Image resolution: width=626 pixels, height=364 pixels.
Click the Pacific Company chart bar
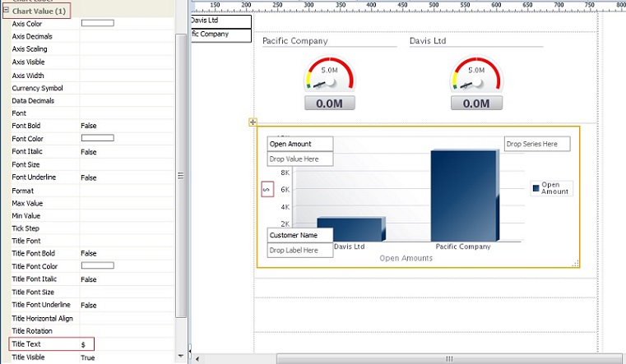click(465, 196)
